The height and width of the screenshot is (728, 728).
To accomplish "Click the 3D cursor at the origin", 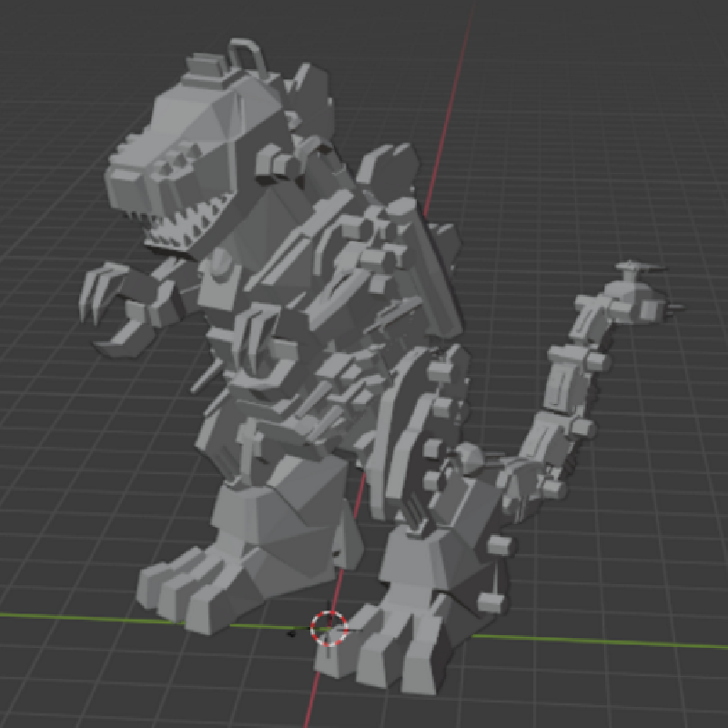I will point(329,626).
